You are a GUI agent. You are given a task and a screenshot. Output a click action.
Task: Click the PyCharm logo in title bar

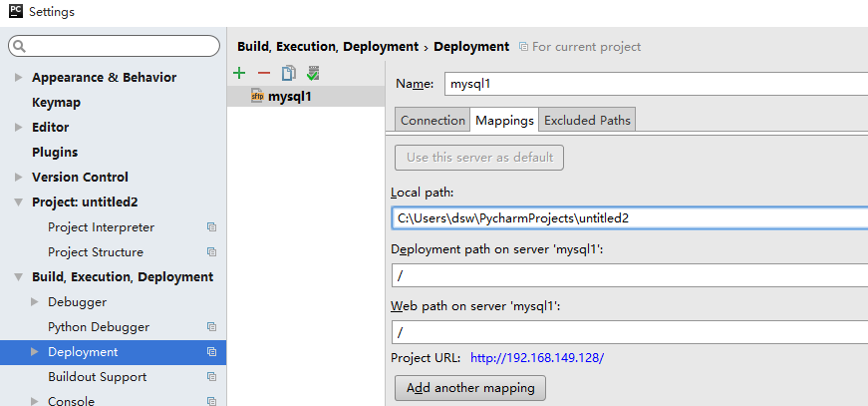[x=17, y=11]
